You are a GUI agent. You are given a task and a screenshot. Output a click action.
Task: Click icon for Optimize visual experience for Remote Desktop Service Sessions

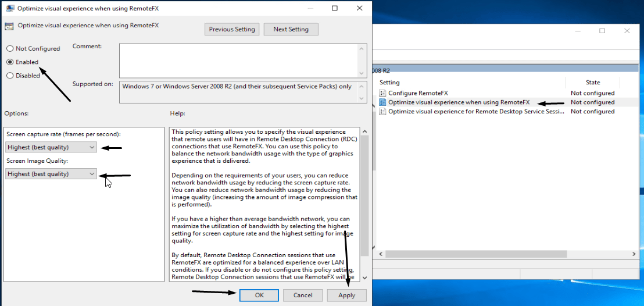[x=382, y=112]
